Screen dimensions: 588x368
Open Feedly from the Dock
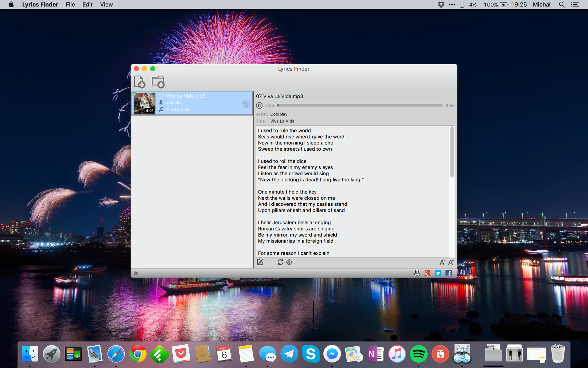(159, 354)
